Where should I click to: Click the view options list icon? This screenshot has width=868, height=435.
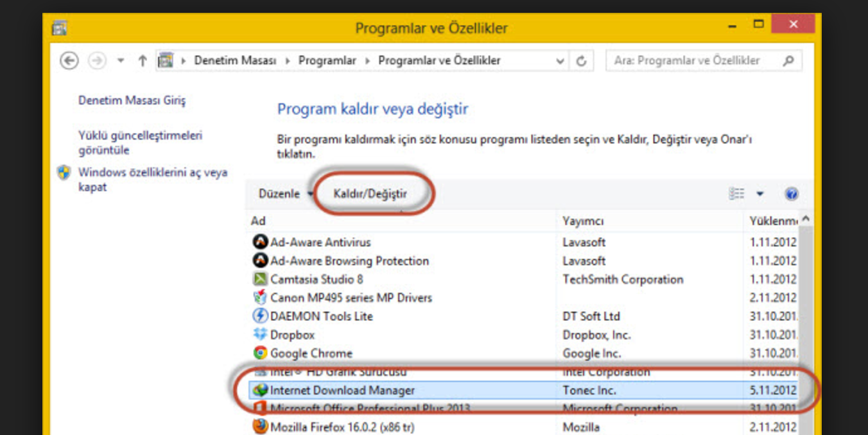click(736, 194)
